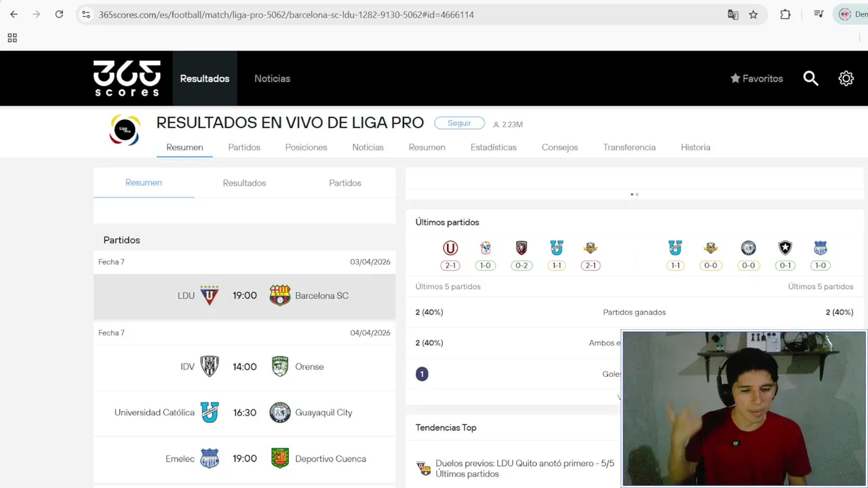Click the Guayaquil City crest
Viewport: 868px width, 488px height.
tap(280, 412)
